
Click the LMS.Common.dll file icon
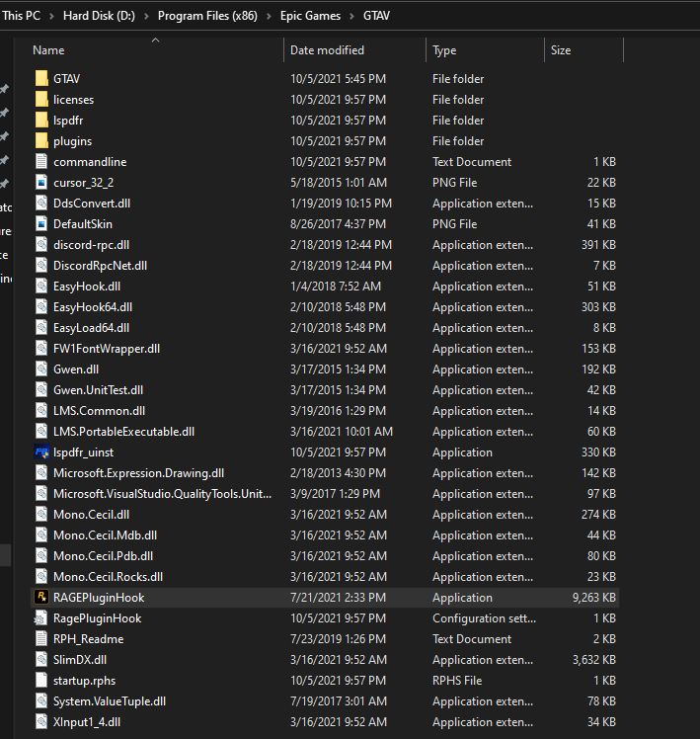click(x=41, y=411)
